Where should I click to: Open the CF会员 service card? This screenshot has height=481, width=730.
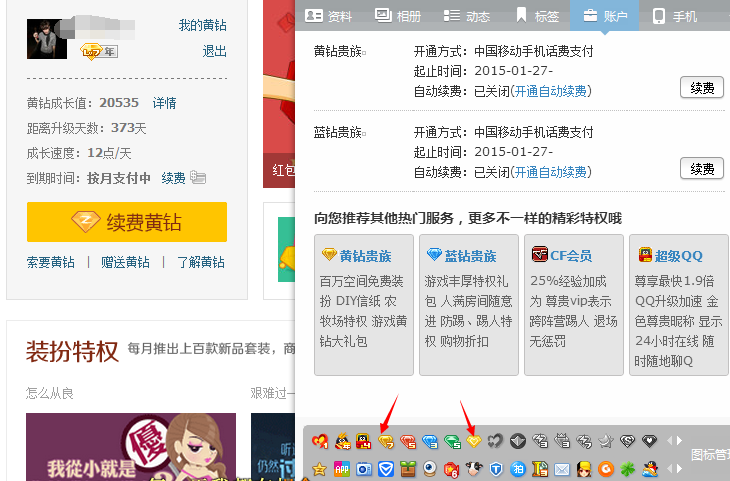pyautogui.click(x=574, y=305)
